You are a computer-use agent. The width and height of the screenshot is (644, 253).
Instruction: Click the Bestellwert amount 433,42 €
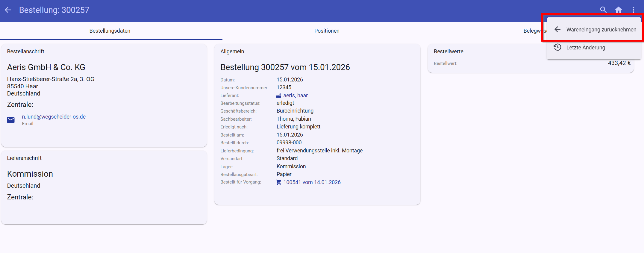[619, 63]
